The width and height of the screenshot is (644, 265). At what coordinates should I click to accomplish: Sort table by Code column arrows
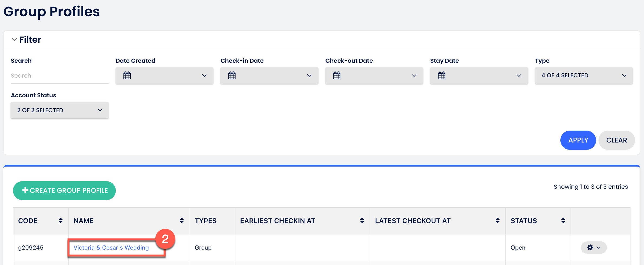coord(61,221)
